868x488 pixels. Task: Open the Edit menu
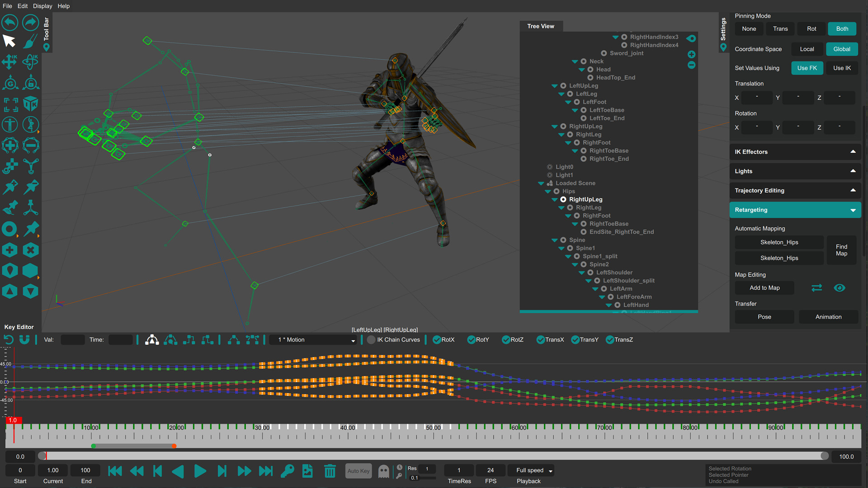tap(22, 6)
